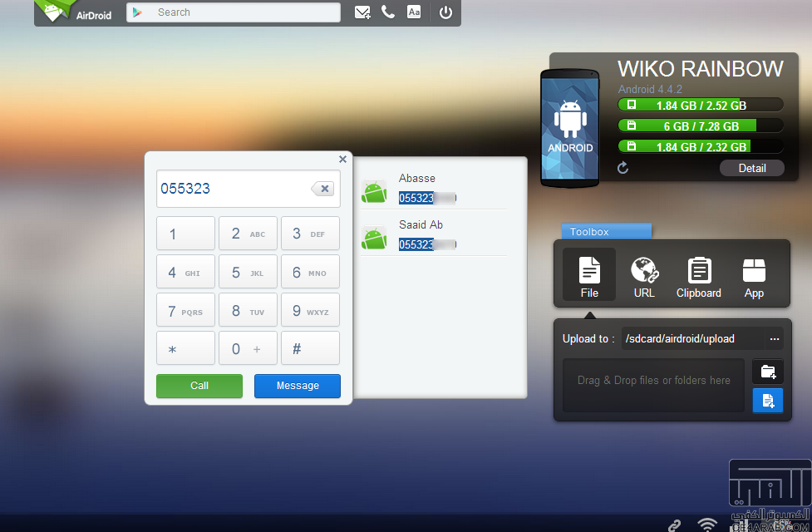812x532 pixels.
Task: Tap dial key 4 GHI
Action: (x=185, y=272)
